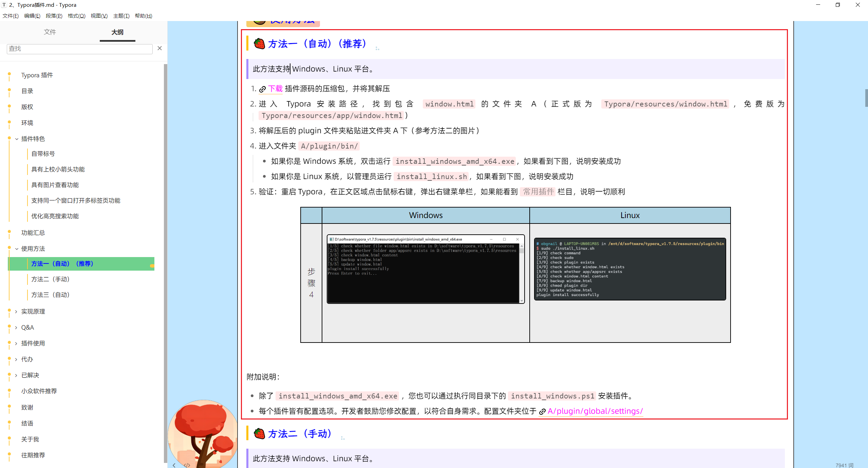Select 具有图片查看功能 outline entry
868x468 pixels.
[55, 185]
